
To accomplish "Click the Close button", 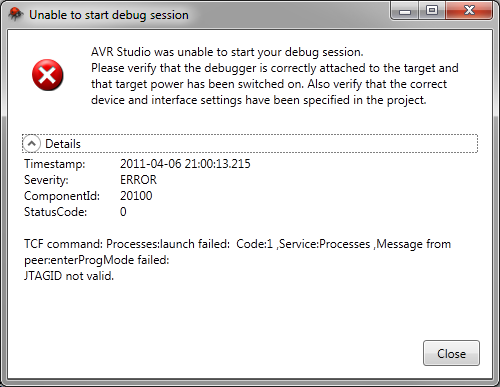I will click(x=451, y=353).
